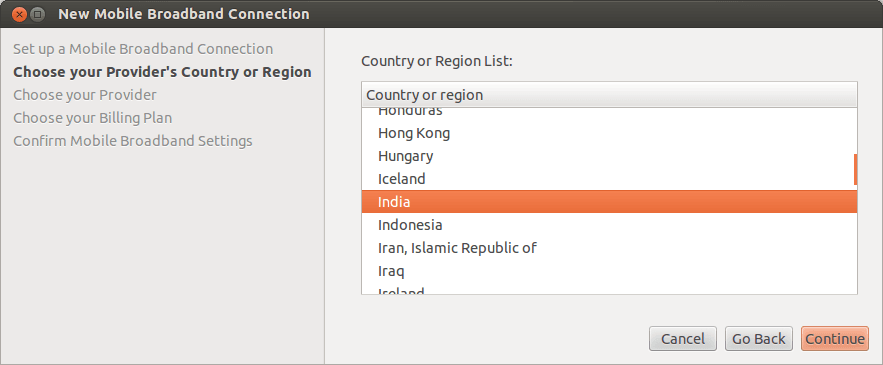Click the Country or region column header

coord(609,95)
